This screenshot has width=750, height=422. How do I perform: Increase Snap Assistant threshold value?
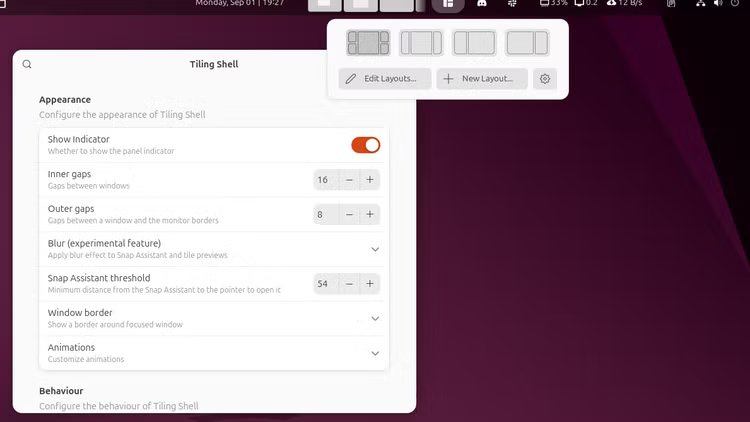[370, 284]
